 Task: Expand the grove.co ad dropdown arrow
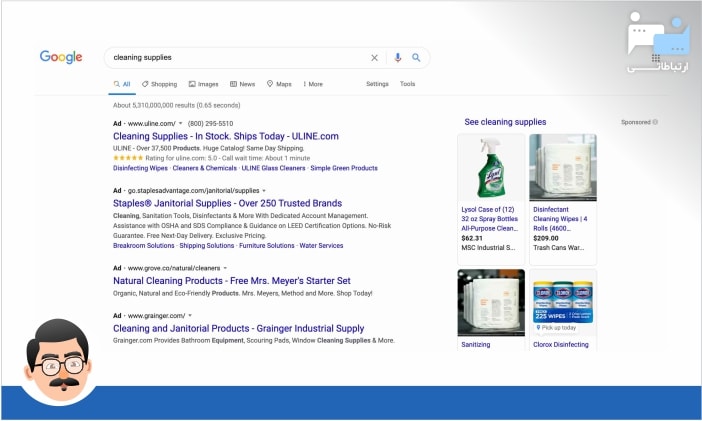(225, 268)
